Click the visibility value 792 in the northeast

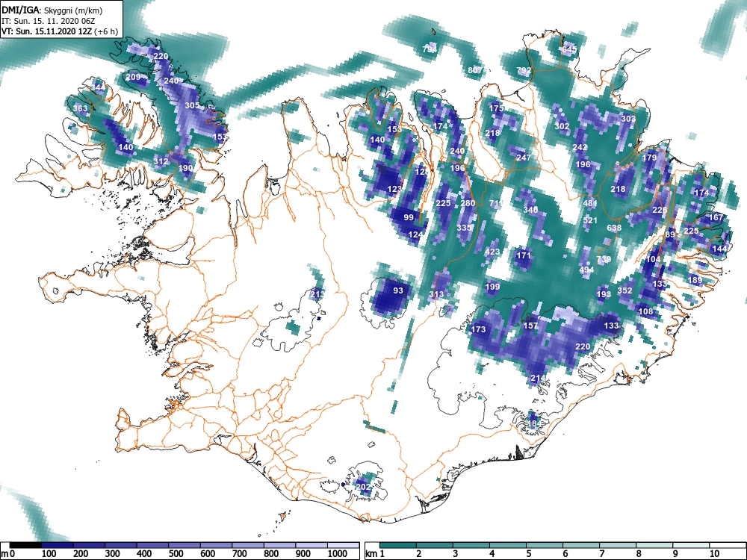[524, 70]
